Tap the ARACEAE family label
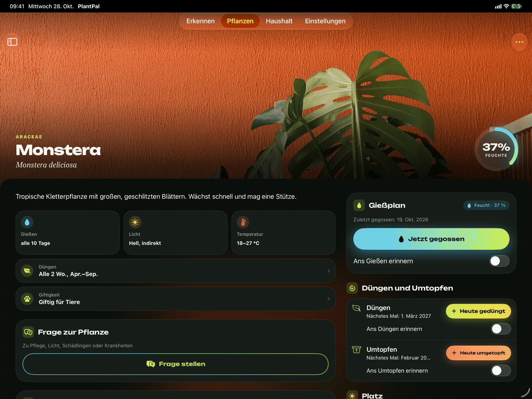 [29, 137]
